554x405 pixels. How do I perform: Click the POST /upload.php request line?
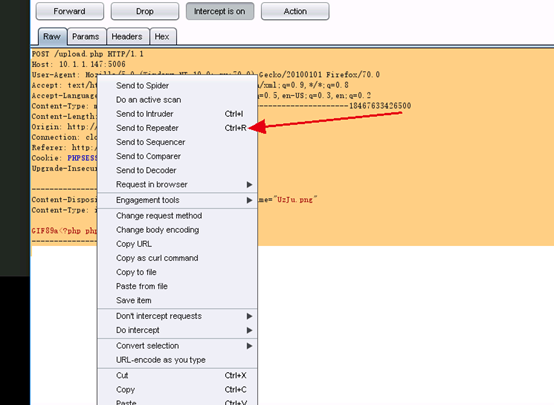pos(88,54)
